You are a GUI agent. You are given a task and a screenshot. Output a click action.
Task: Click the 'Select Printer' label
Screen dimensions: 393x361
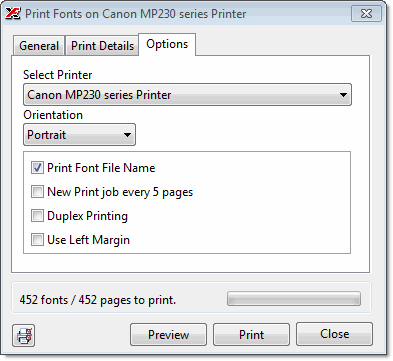pyautogui.click(x=58, y=75)
